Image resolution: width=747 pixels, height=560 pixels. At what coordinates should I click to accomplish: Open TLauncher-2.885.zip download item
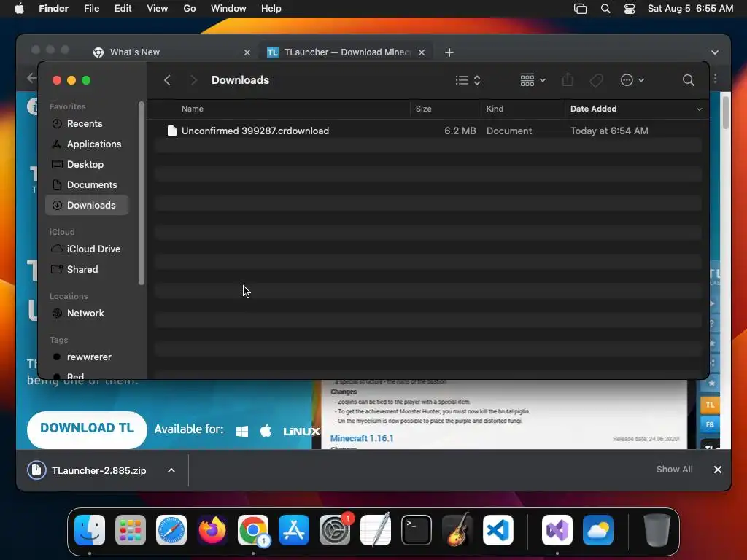[x=88, y=470]
